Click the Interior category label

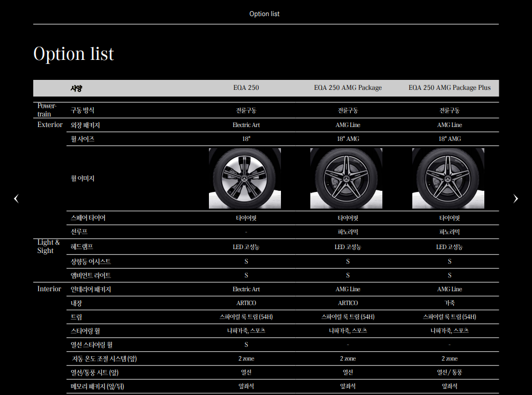[x=49, y=288]
